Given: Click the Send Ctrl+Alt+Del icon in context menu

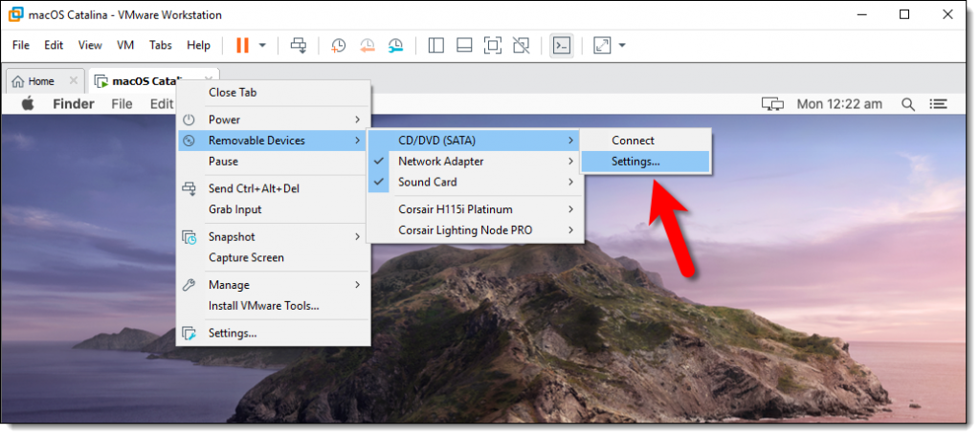Looking at the screenshot, I should point(189,188).
